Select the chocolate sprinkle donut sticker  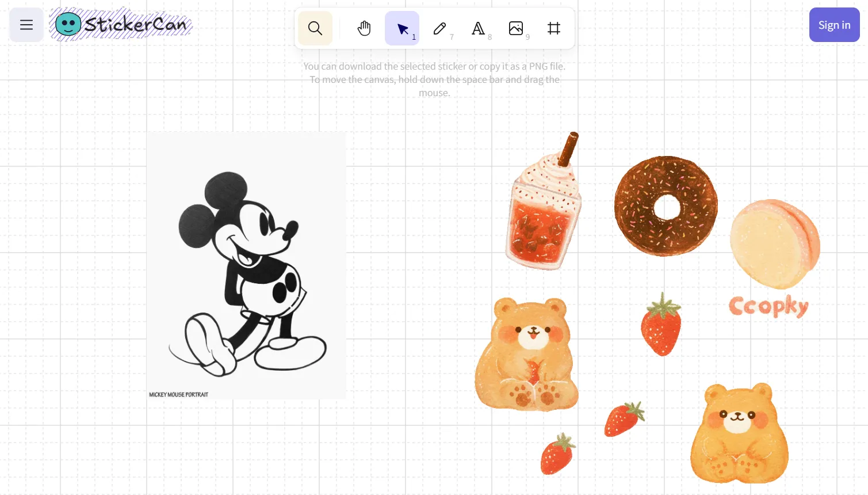(666, 206)
